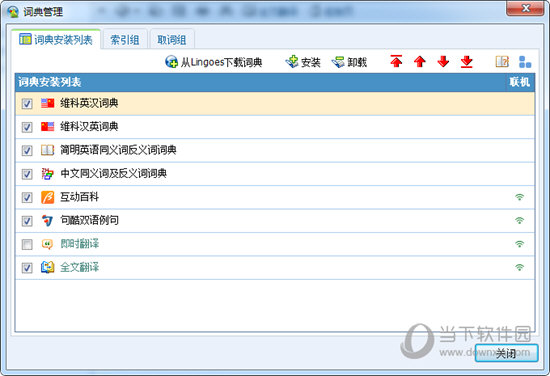Open the 索引组 tab

(x=125, y=40)
